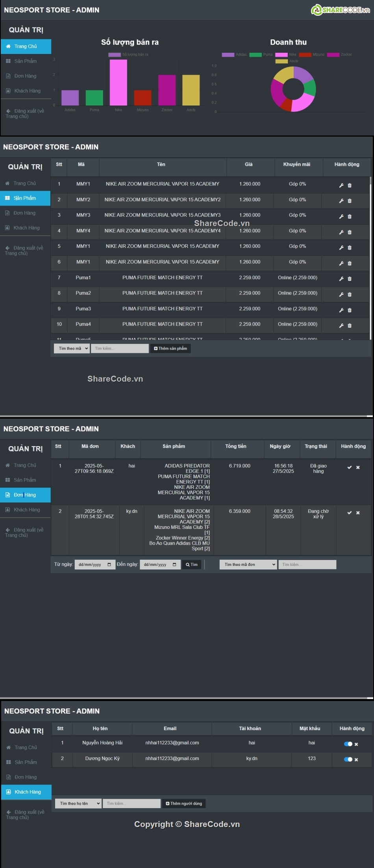Toggle the Aoclb legend entry in Doanh thu chart

pyautogui.click(x=287, y=61)
